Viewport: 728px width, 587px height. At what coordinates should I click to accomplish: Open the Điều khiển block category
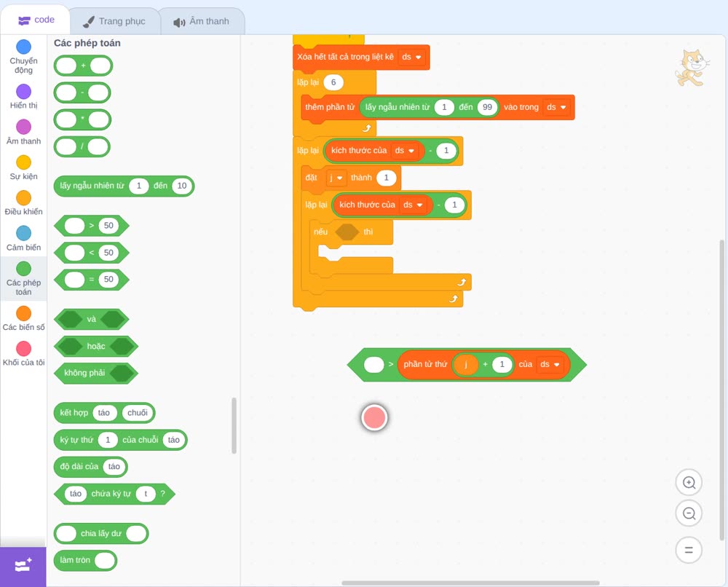[x=24, y=203]
